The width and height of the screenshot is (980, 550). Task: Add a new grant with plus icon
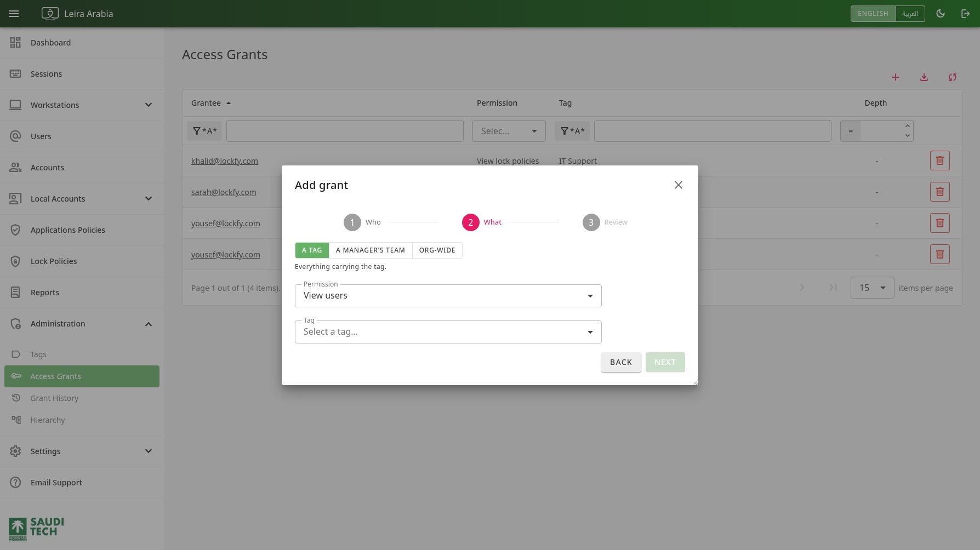896,77
